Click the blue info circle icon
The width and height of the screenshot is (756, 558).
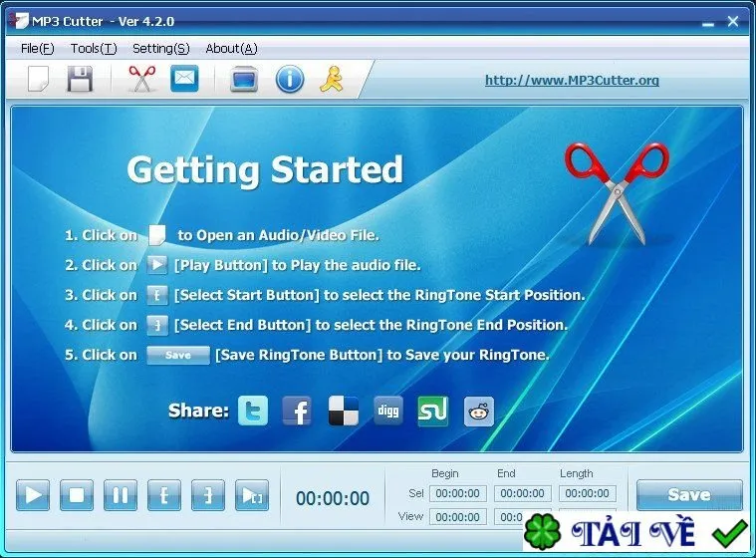click(289, 79)
